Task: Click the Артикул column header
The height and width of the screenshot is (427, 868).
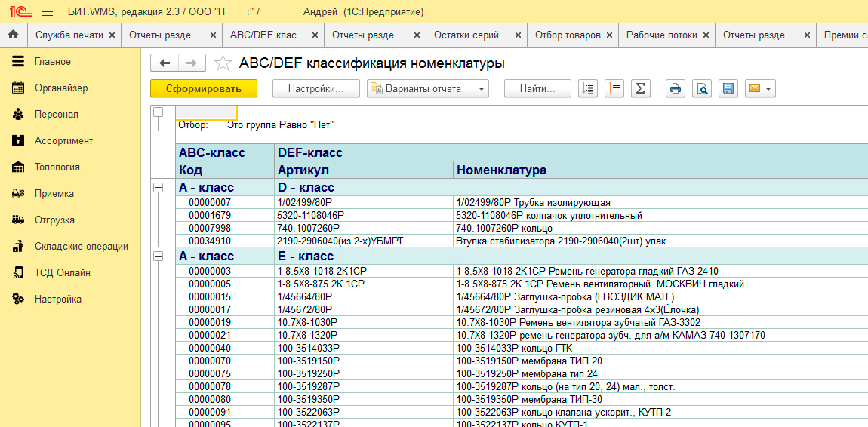Action: [365, 170]
